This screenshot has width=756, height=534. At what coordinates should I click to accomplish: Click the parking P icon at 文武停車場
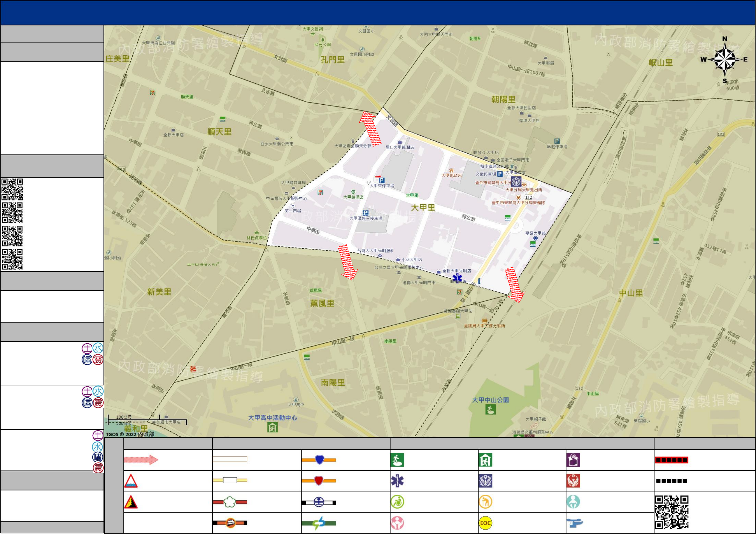[500, 174]
